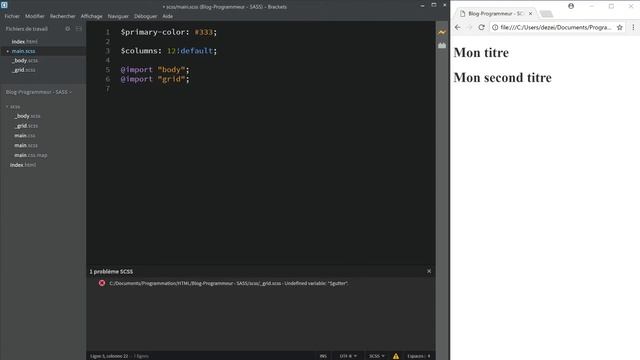Click #333 color value in code

204,32
